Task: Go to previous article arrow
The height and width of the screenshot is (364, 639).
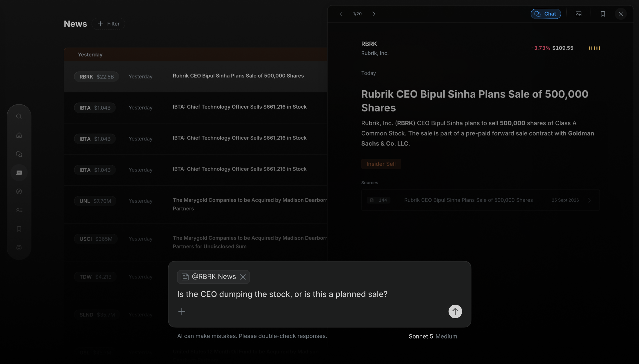Action: (x=341, y=14)
